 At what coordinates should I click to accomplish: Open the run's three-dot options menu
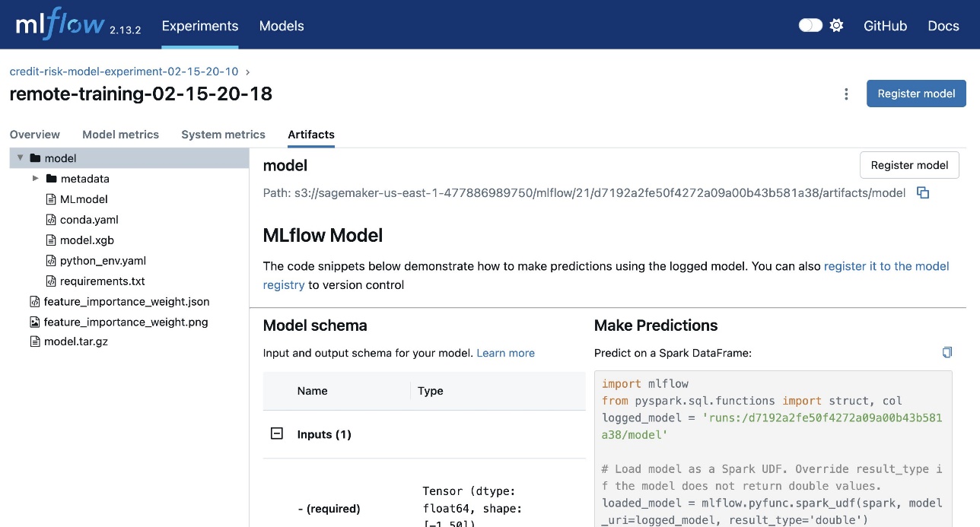[846, 94]
